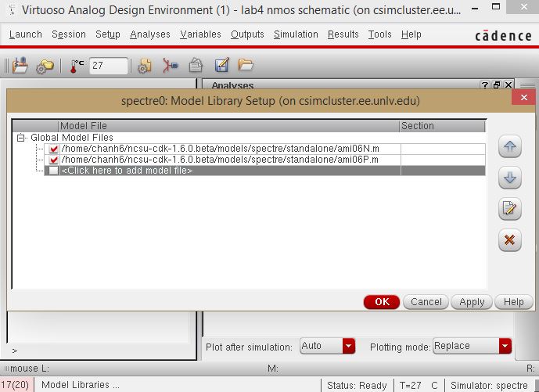Collapse the Global Model Files tree

click(x=20, y=138)
